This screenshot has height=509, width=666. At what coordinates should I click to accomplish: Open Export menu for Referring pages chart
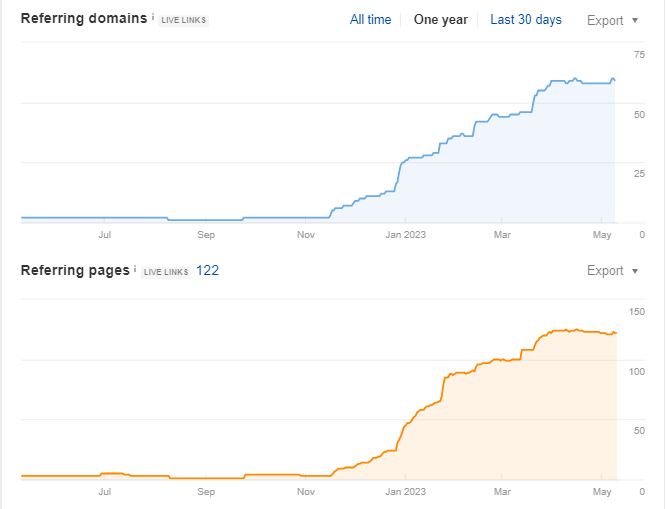pos(604,270)
